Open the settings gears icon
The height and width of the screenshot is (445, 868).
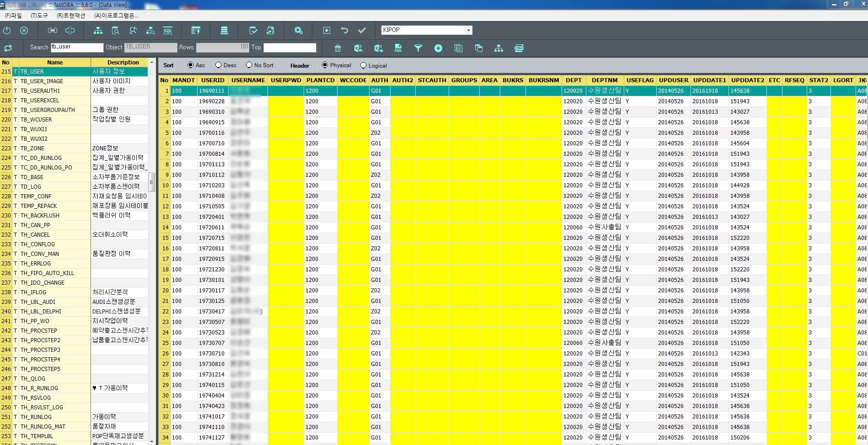coord(298,30)
